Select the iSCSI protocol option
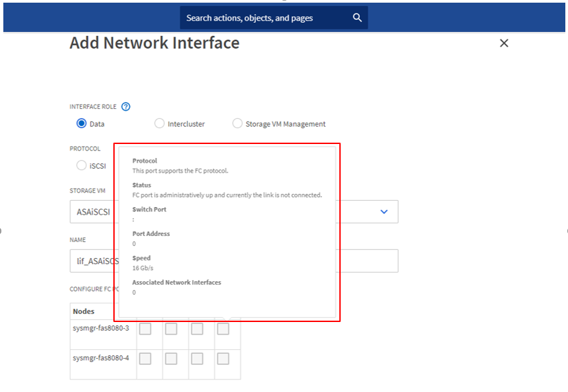568x392 pixels. pyautogui.click(x=81, y=165)
